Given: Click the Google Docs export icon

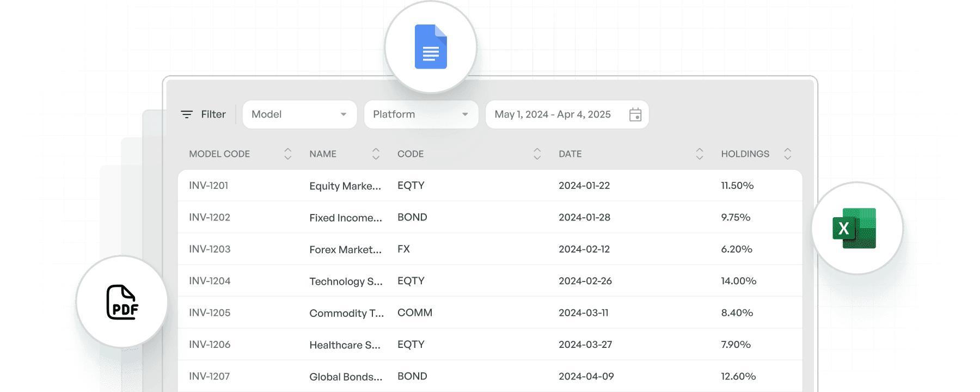Looking at the screenshot, I should tap(431, 47).
